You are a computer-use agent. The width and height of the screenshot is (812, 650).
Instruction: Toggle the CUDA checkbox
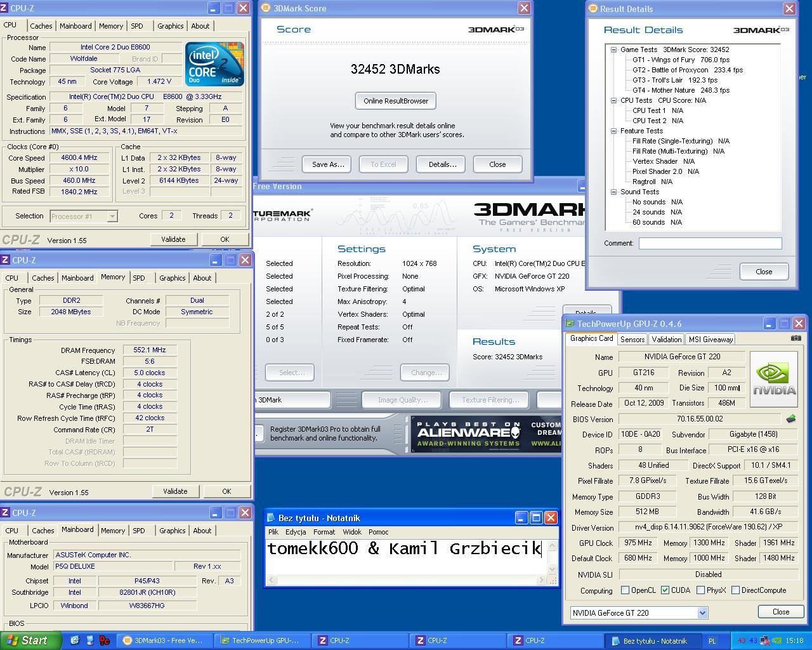(x=665, y=590)
